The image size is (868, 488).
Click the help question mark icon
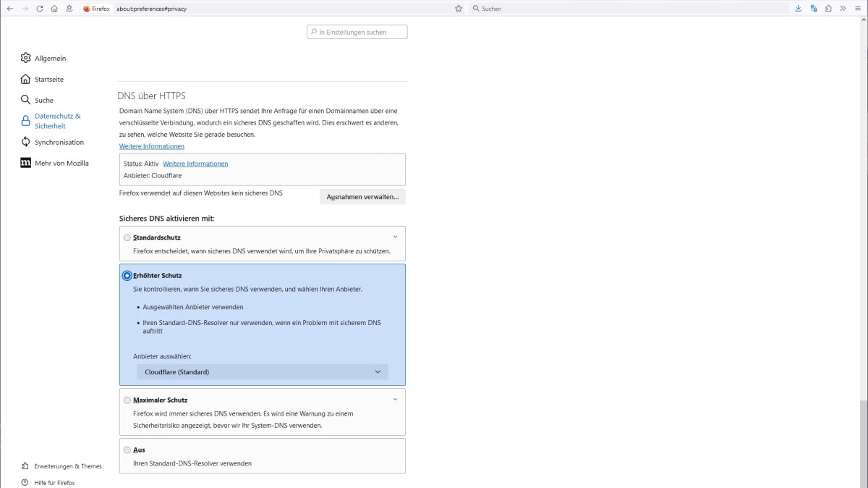[25, 482]
